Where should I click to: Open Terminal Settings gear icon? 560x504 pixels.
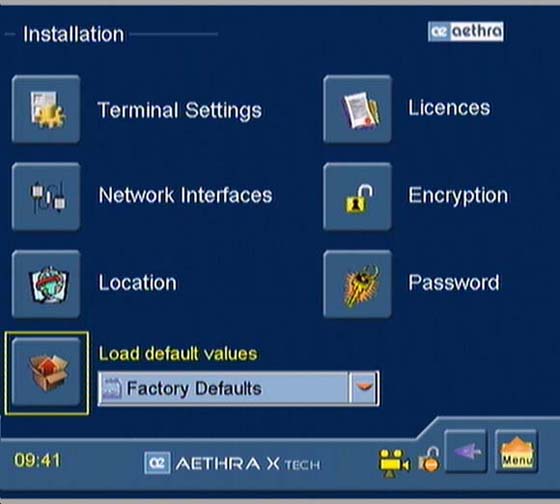tap(46, 109)
